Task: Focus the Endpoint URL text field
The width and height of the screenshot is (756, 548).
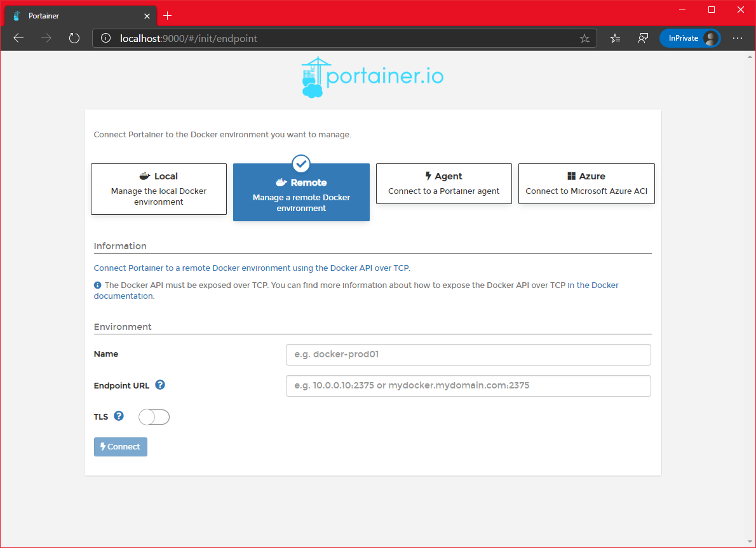Action: point(468,386)
